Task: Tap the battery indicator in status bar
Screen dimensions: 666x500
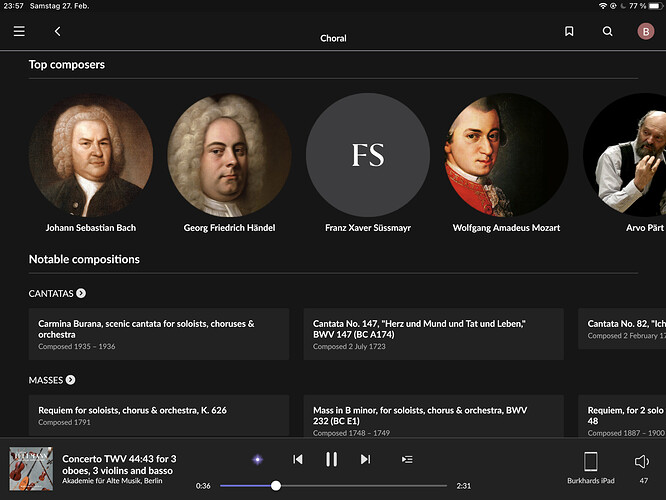Action: coord(655,6)
